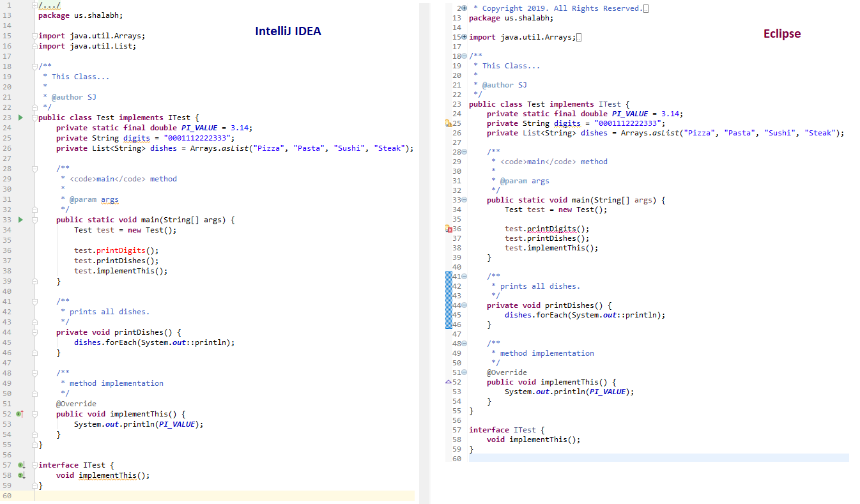Click 'System.out.println(PI_VALUE)' in Eclipse
Viewport: 860px width, 504px height.
point(567,392)
